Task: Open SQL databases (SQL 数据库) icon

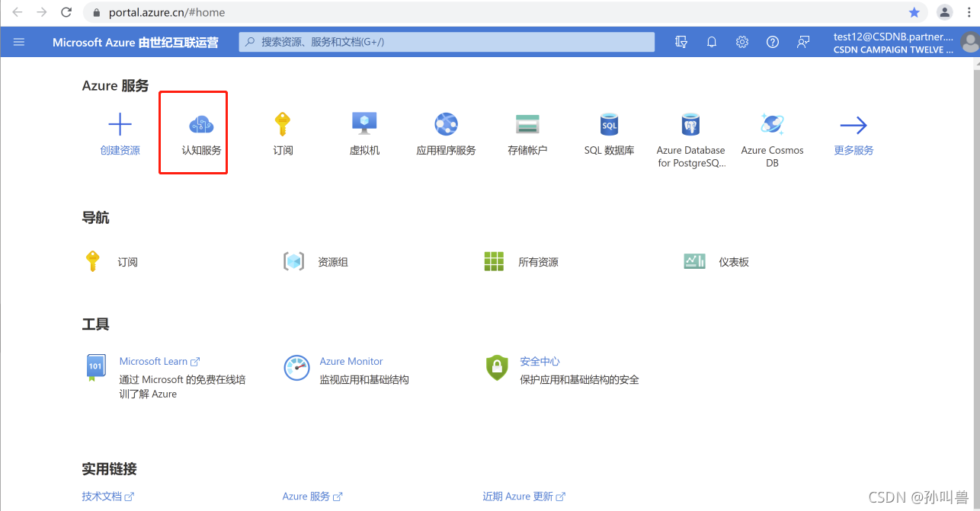Action: (609, 124)
